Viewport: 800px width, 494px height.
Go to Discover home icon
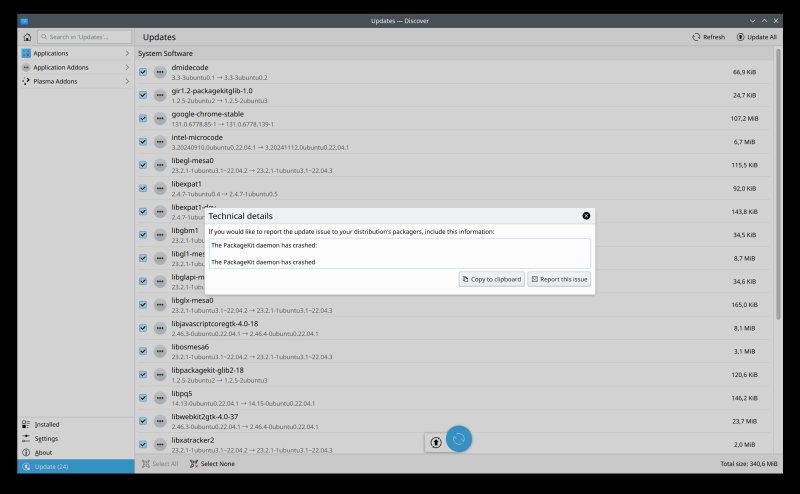click(27, 37)
